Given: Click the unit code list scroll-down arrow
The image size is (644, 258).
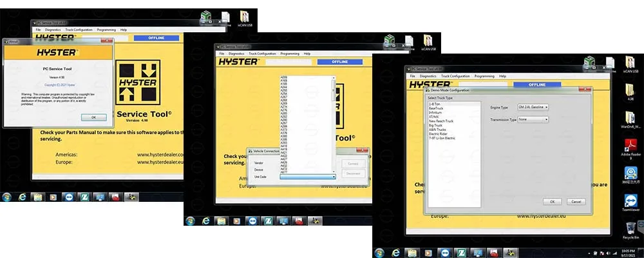Looking at the screenshot, I should [334, 171].
